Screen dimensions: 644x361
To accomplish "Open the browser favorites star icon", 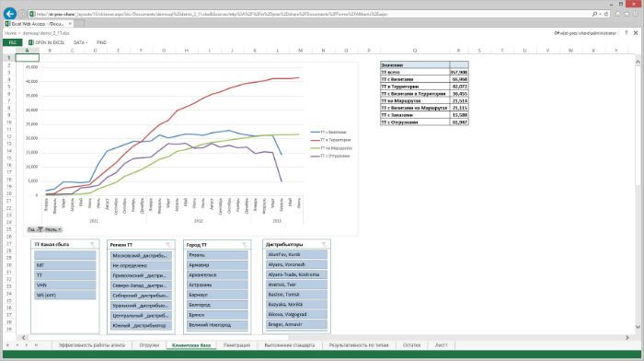I will tap(627, 14).
